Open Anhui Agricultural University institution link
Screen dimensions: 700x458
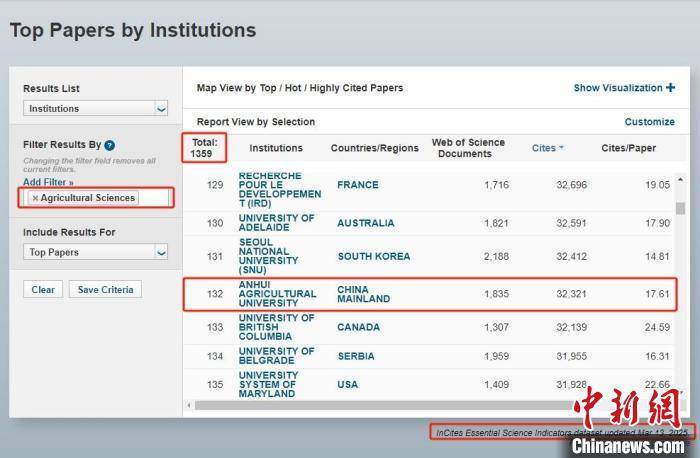[277, 294]
